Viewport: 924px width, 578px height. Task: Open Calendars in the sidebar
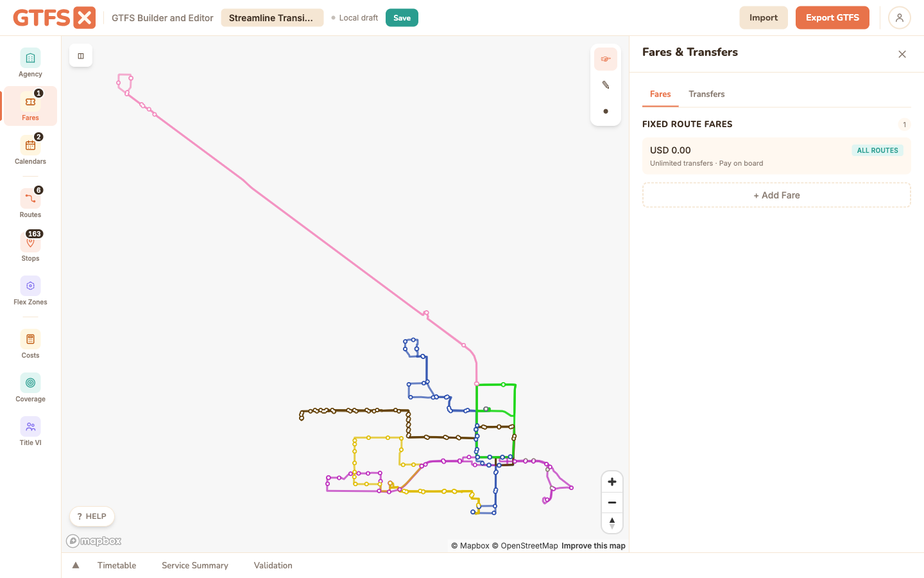[30, 150]
